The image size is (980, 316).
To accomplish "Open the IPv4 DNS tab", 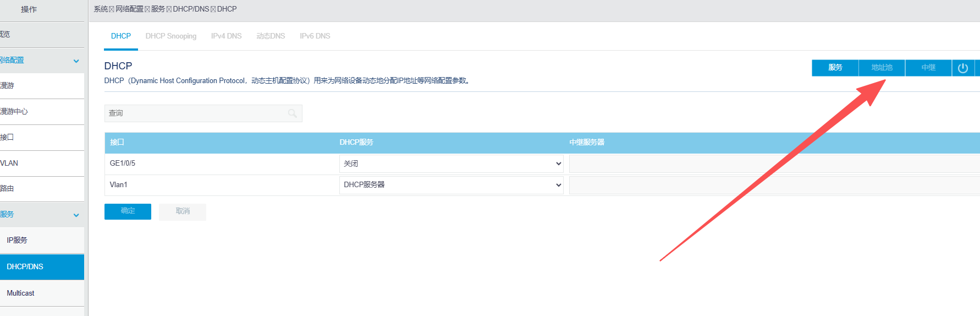I will 226,36.
